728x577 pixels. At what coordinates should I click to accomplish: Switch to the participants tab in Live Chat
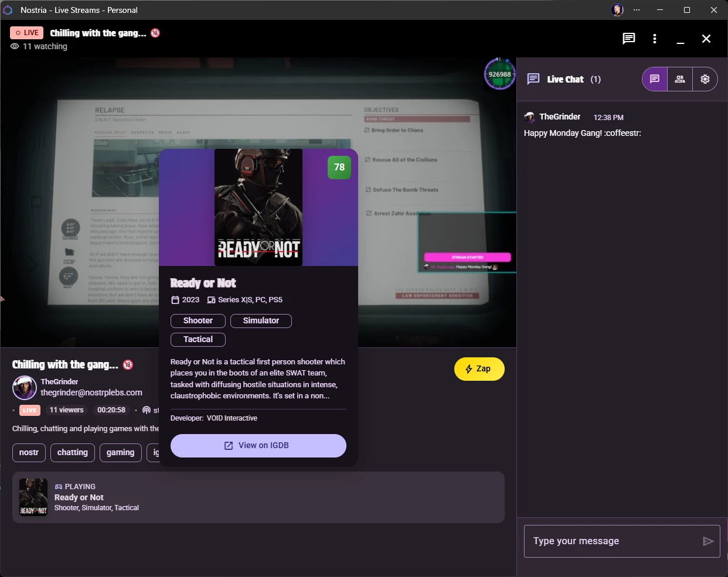pyautogui.click(x=680, y=79)
